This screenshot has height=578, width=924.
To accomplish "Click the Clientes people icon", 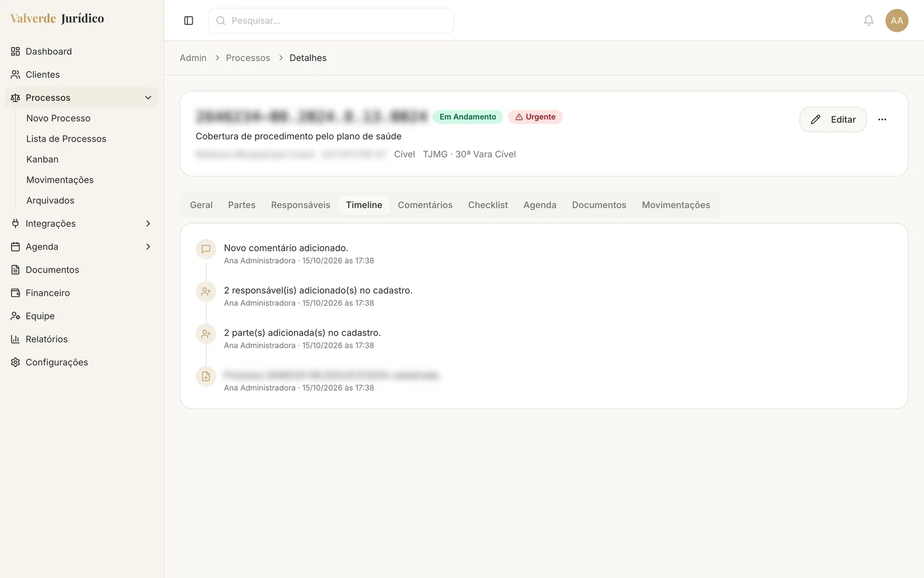I will [x=16, y=75].
